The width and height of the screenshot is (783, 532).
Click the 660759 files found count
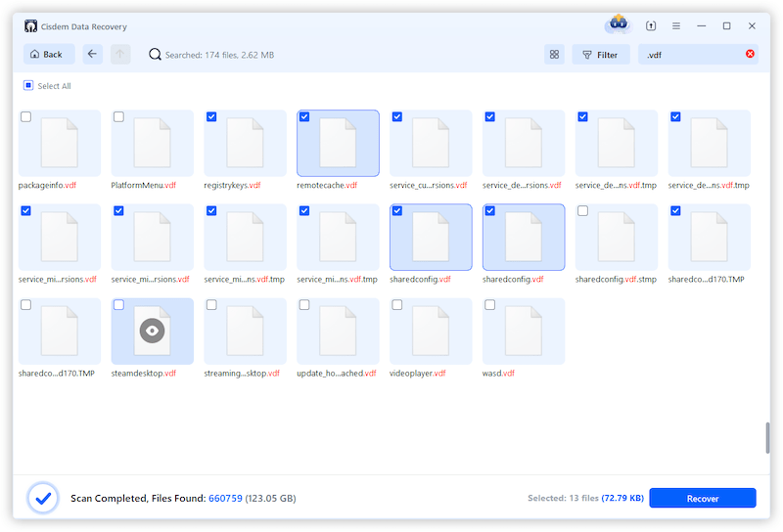pyautogui.click(x=225, y=498)
